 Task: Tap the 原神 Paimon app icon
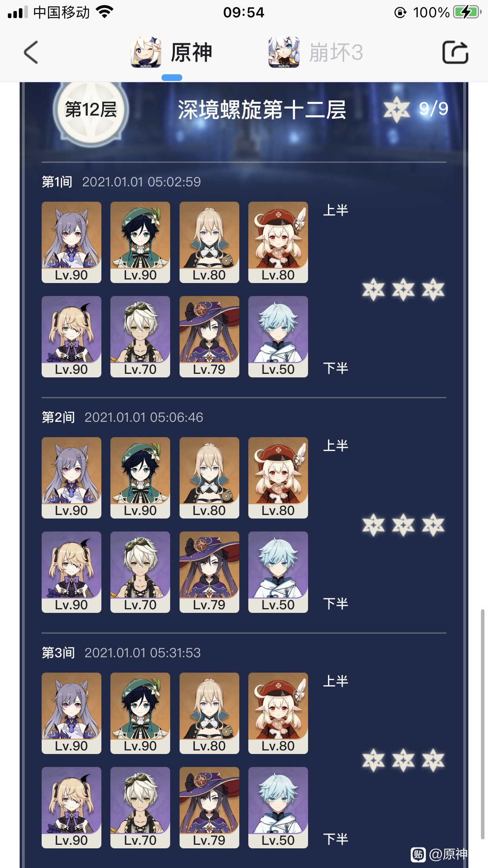point(146,52)
